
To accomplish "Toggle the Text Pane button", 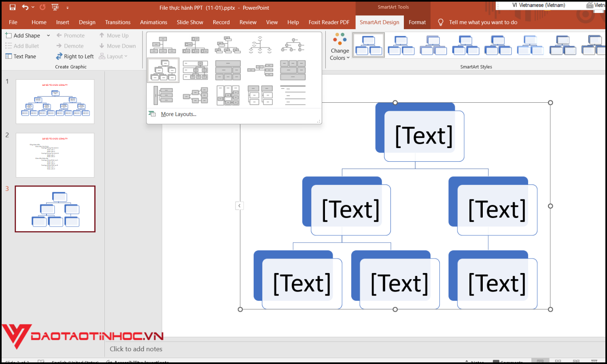I will point(21,57).
